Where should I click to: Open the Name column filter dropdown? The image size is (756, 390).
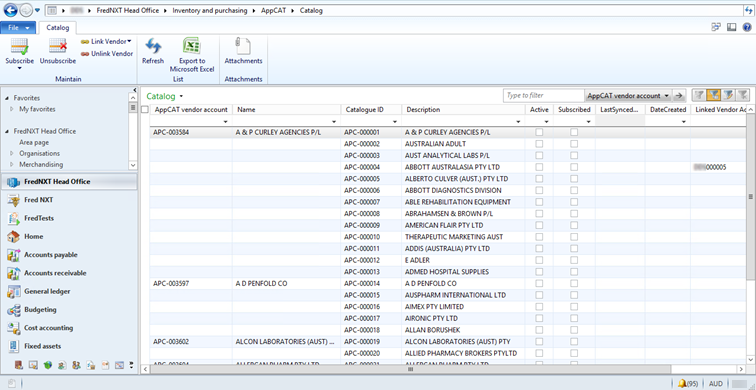335,122
